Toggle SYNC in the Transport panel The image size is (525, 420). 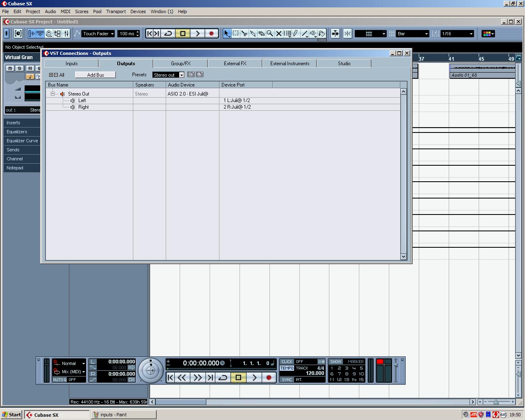coord(287,380)
